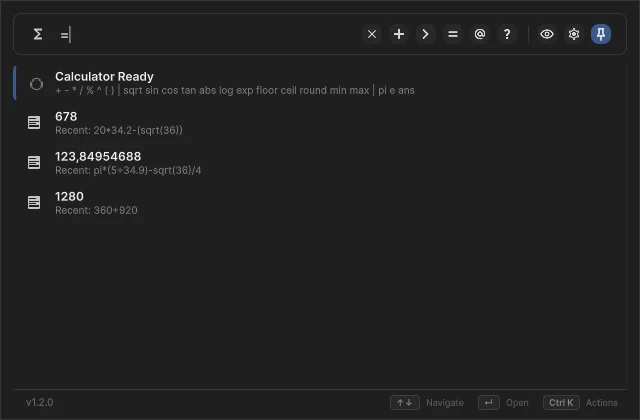
Task: Select the 1280 recent result
Action: point(320,203)
